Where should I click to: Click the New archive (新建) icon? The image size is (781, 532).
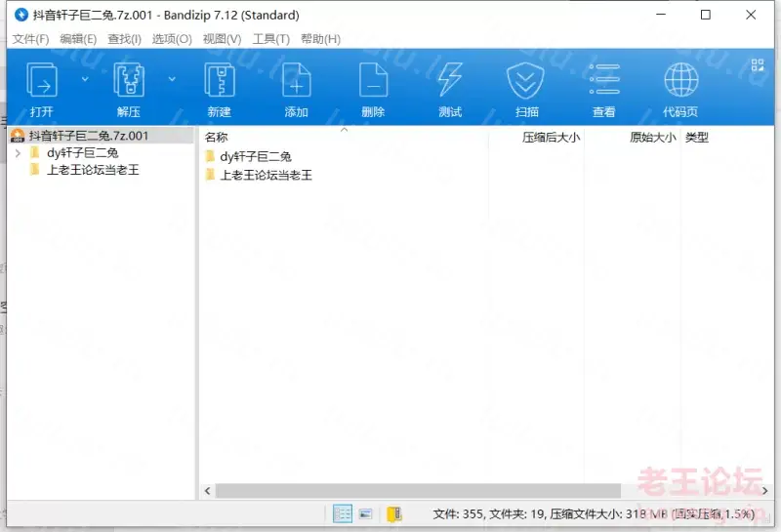point(219,80)
